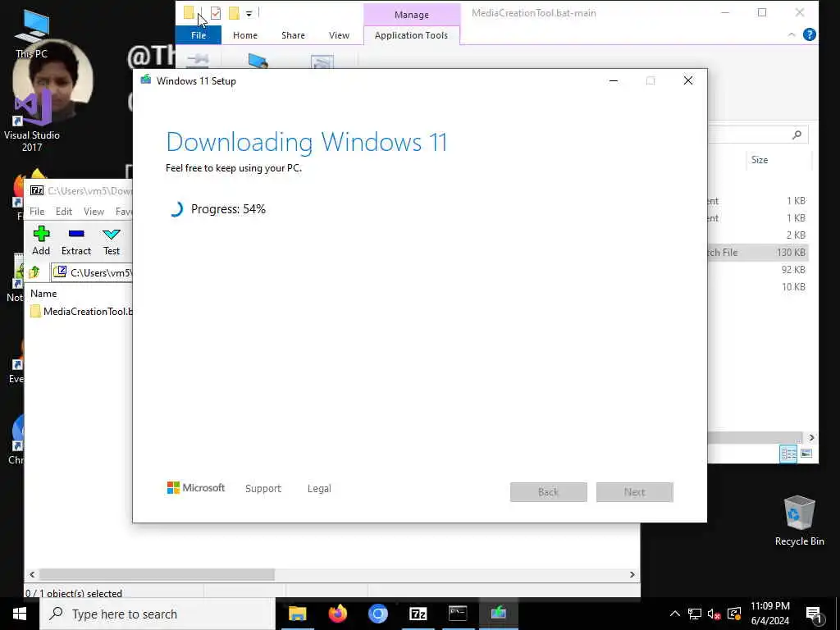Screen dimensions: 840x630
Task: Select the MediaCreationTool folder in 7-Zip list
Action: click(81, 311)
